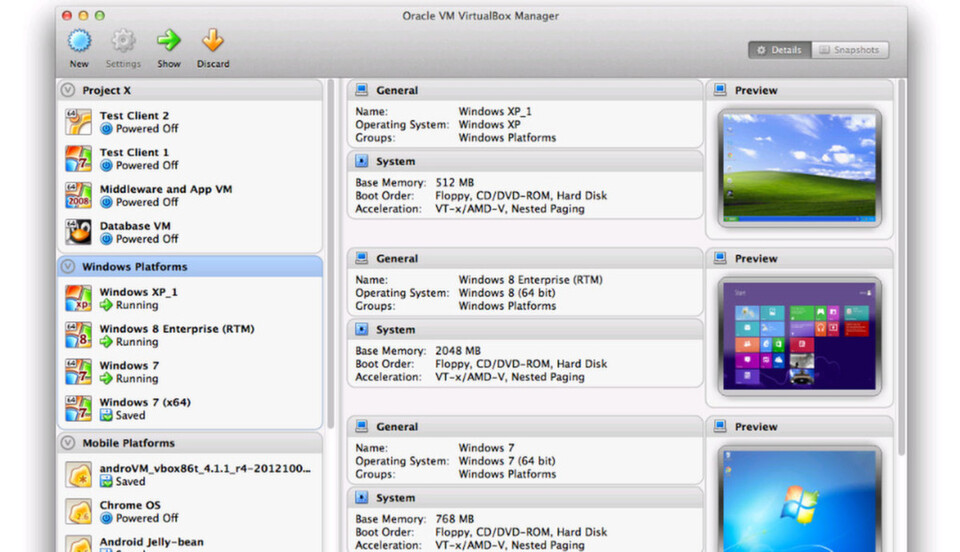The height and width of the screenshot is (552, 960).
Task: Click the Preview monitor icon for Windows XP
Action: point(720,90)
